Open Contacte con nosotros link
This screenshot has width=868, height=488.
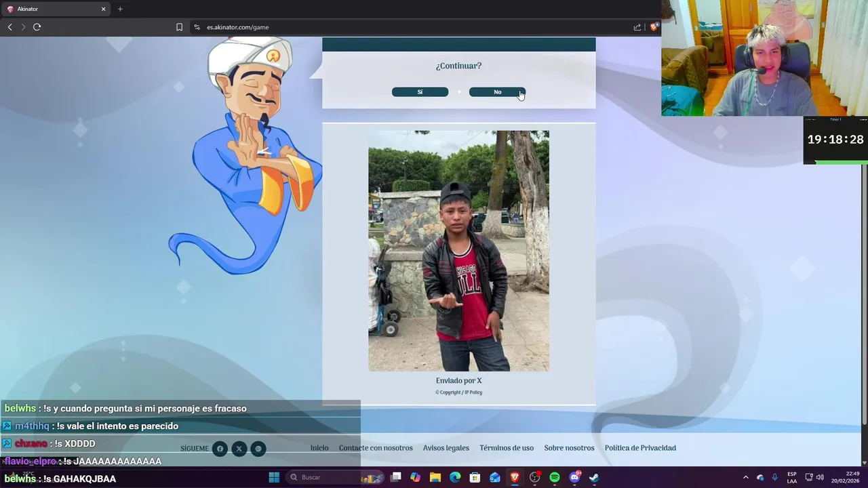(x=376, y=448)
